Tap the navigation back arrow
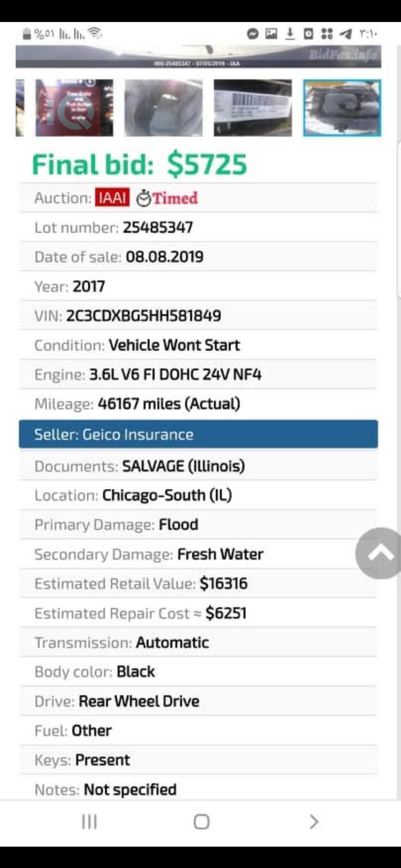This screenshot has height=868, width=401. 314,822
